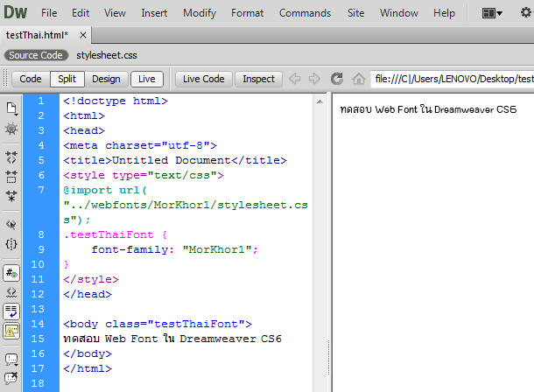The height and width of the screenshot is (392, 534).
Task: Open the View menu
Action: point(115,13)
